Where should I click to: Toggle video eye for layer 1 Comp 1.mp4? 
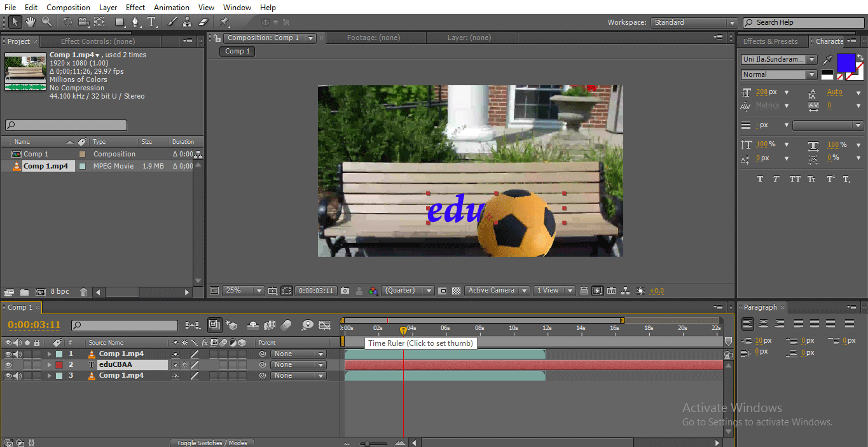coord(8,354)
